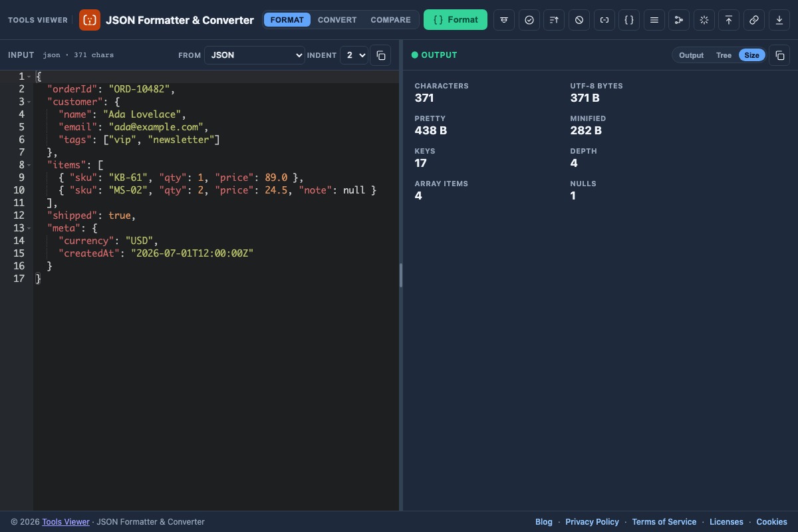Click the sort keys ascending icon
Screen dimensions: 798x532
tap(554, 20)
